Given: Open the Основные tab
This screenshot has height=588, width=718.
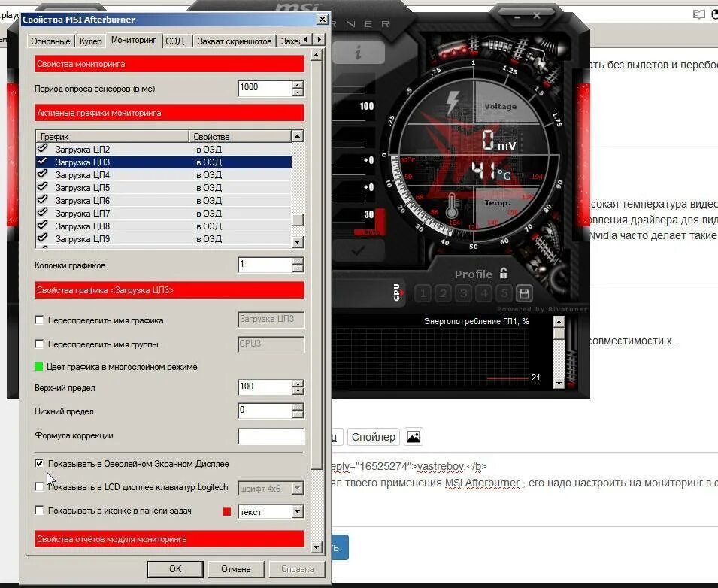Looking at the screenshot, I should [x=50, y=41].
